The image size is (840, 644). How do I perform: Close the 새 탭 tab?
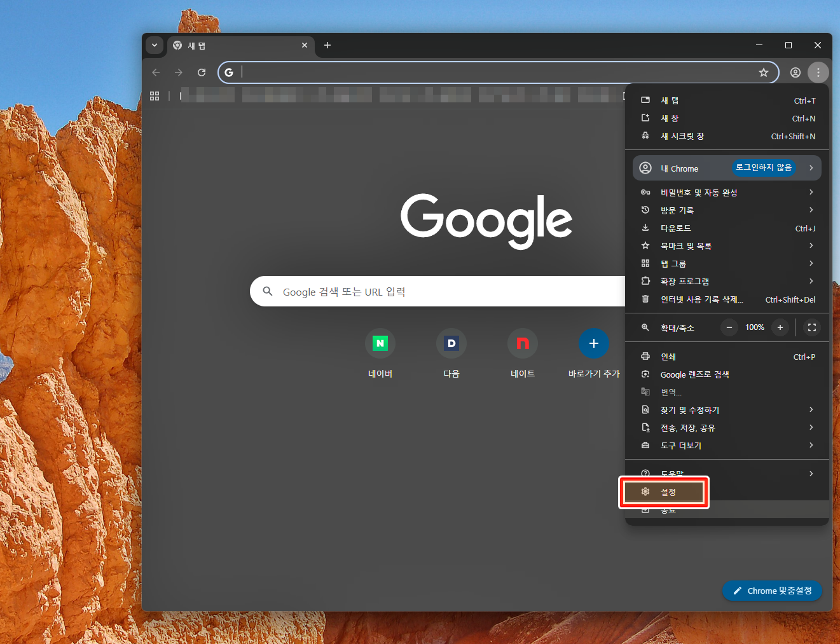click(x=305, y=45)
